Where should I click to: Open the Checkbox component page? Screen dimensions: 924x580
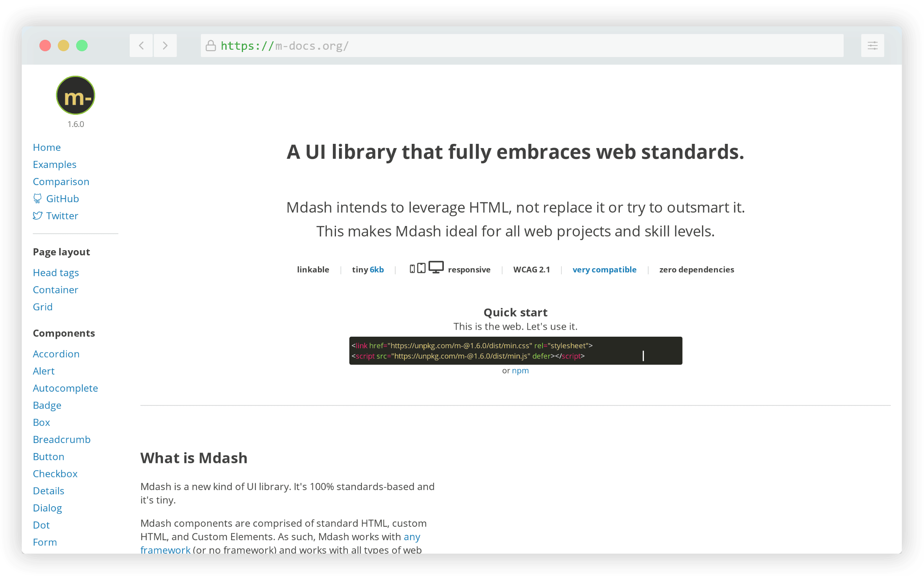coord(55,474)
